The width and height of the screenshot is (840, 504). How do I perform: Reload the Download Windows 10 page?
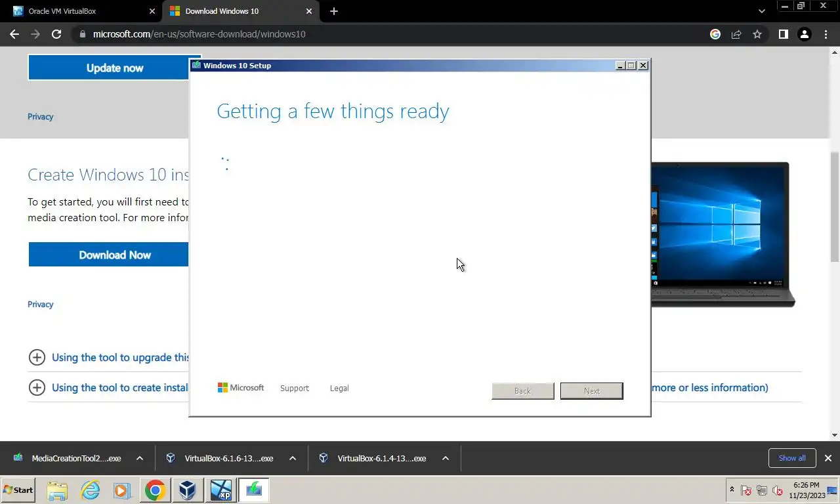click(56, 34)
